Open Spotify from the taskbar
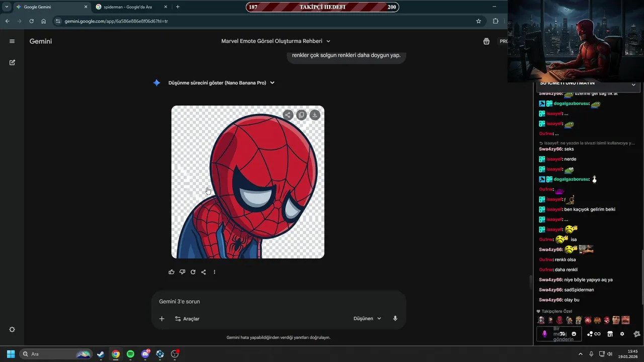This screenshot has height=362, width=644. (x=130, y=354)
